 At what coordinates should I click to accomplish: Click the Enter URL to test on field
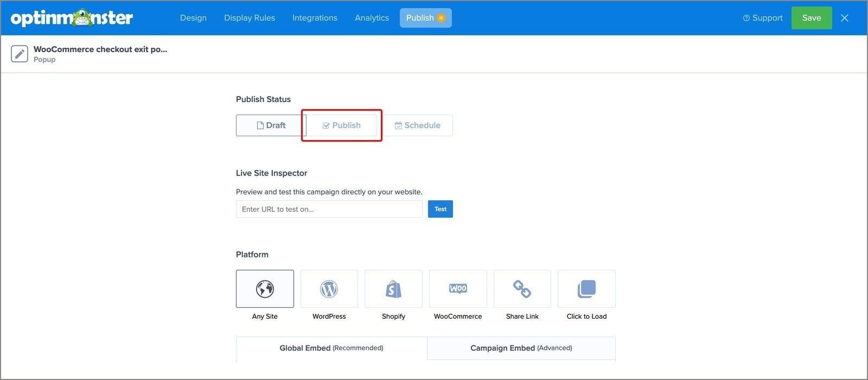point(329,209)
